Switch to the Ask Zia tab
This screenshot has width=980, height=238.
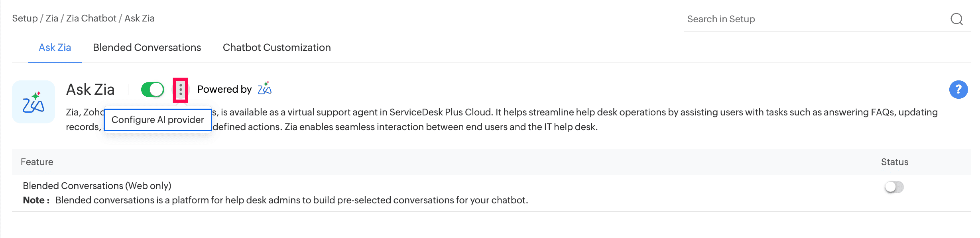point(55,47)
